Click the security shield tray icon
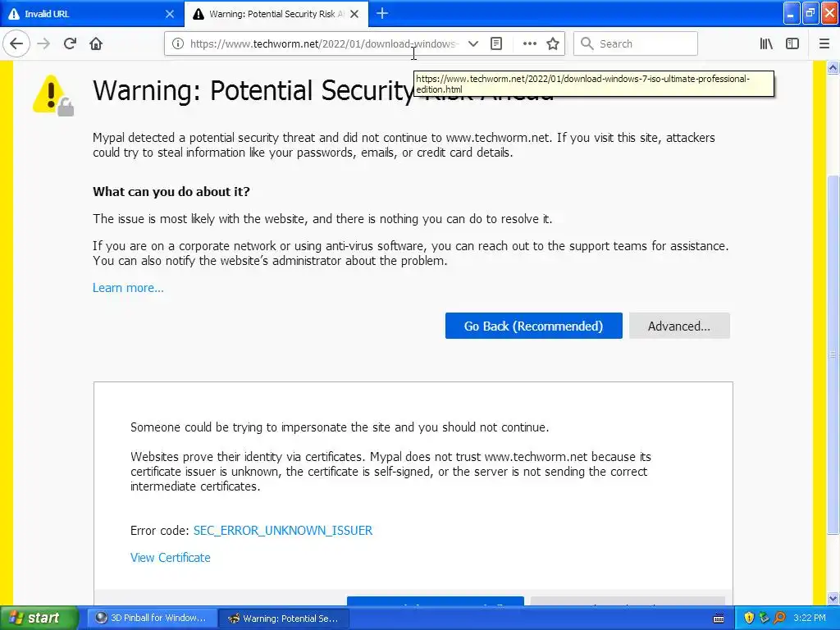The image size is (840, 630). click(x=749, y=618)
